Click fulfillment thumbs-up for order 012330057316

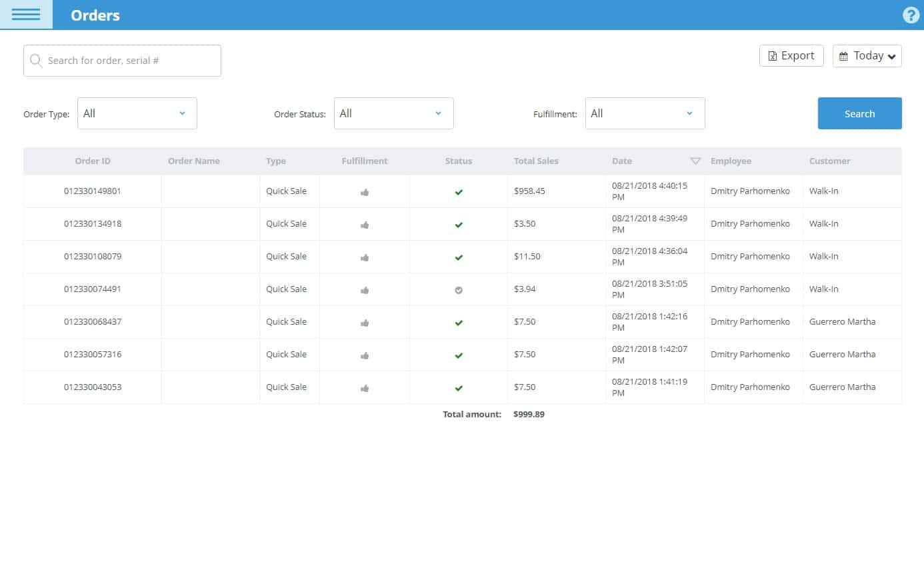point(365,355)
